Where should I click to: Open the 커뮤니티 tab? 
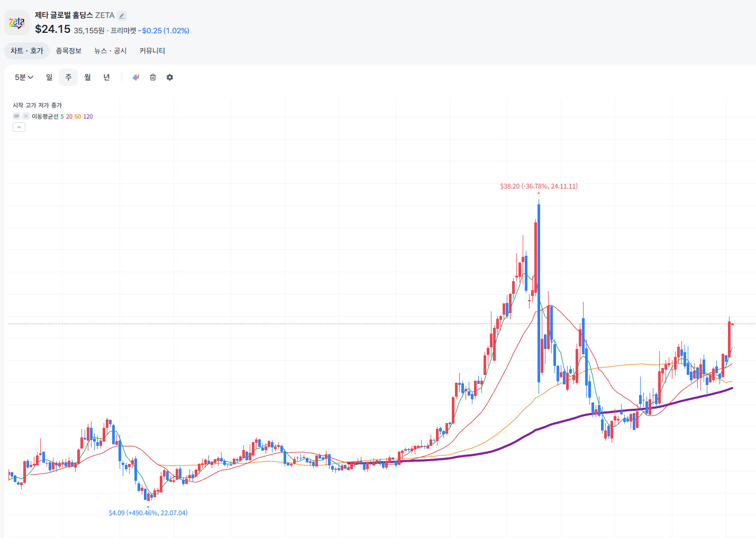click(152, 51)
